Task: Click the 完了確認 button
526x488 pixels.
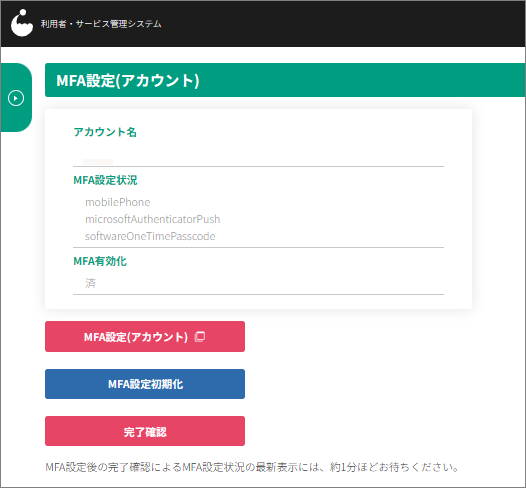Action: point(145,431)
